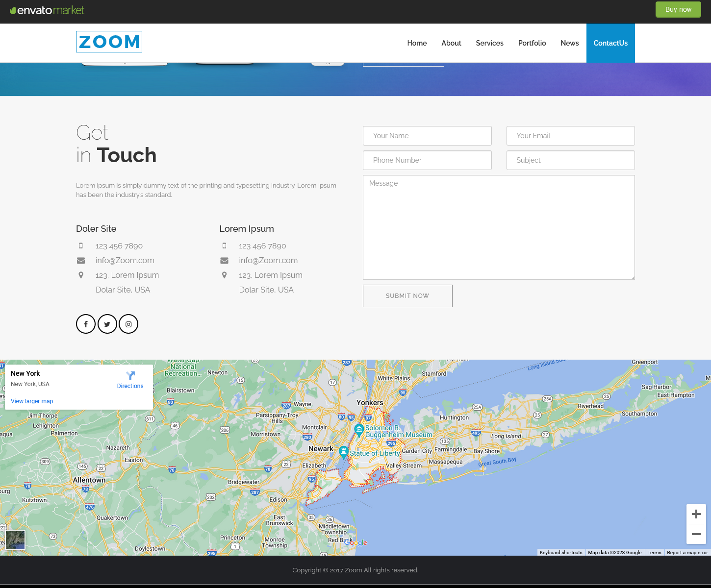Click the Facebook social icon
This screenshot has width=711, height=588.
coord(86,324)
